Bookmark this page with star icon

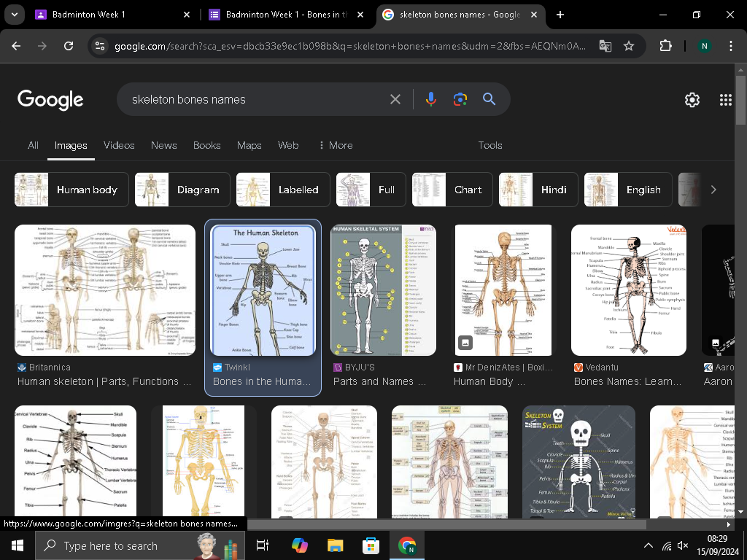[629, 46]
